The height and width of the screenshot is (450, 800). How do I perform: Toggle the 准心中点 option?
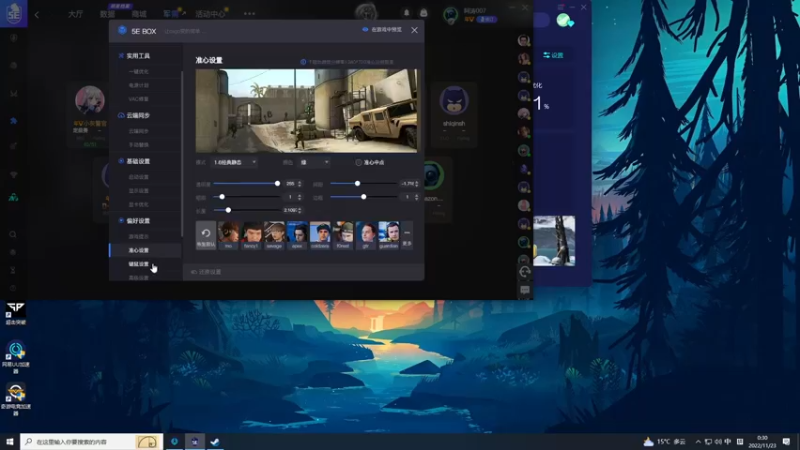[x=370, y=162]
